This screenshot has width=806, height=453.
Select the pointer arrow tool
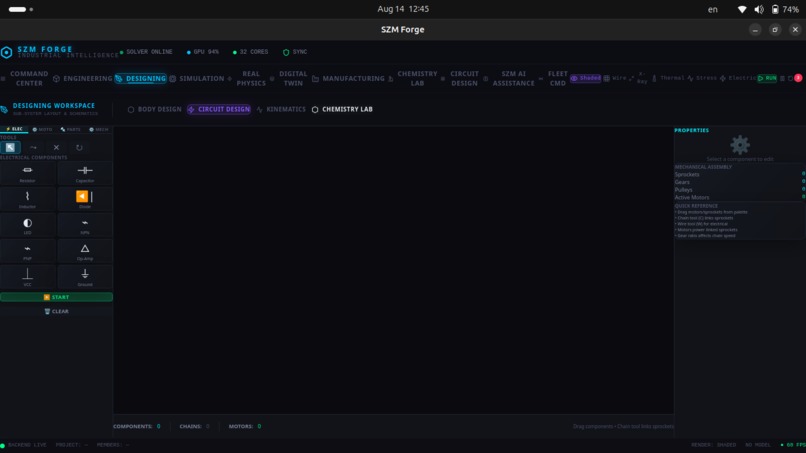pyautogui.click(x=10, y=148)
